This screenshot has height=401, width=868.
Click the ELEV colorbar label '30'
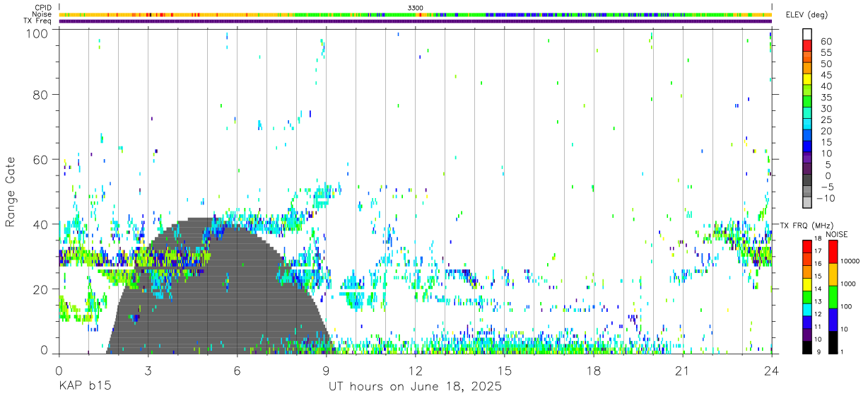(826, 109)
